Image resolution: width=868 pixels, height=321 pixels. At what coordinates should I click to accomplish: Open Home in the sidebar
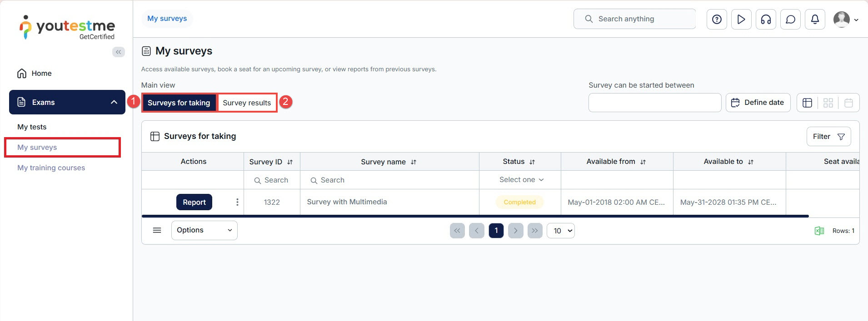pos(34,73)
